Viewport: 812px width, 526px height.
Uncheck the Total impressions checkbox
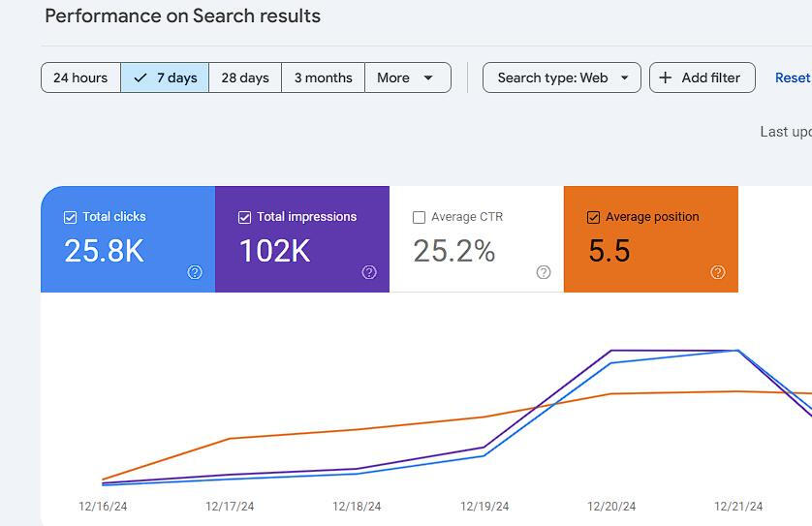point(244,217)
